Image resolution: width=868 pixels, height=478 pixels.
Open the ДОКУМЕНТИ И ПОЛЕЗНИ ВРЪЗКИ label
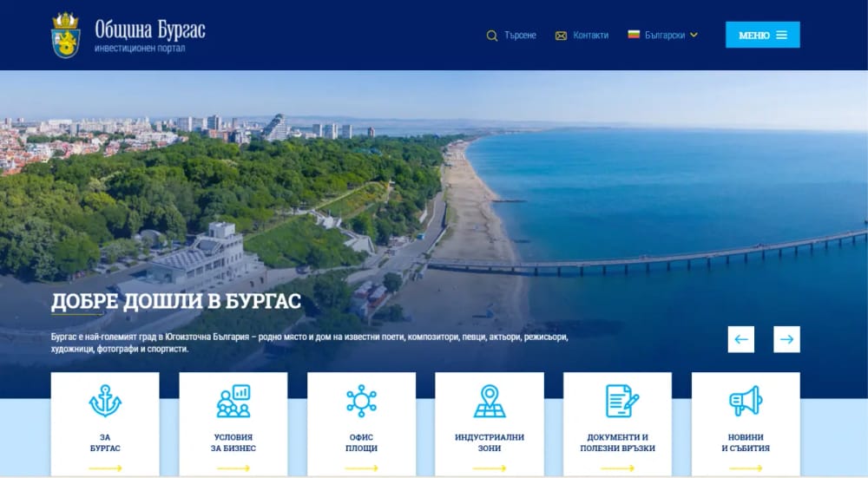pyautogui.click(x=617, y=442)
